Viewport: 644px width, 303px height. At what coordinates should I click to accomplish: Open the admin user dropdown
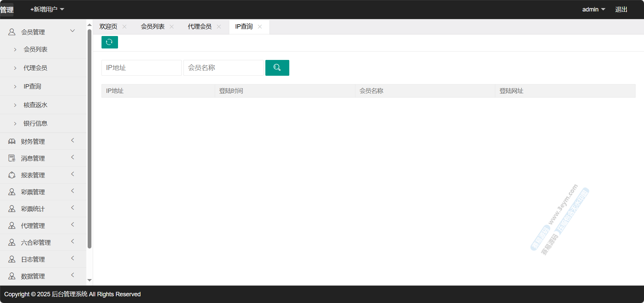pos(593,9)
